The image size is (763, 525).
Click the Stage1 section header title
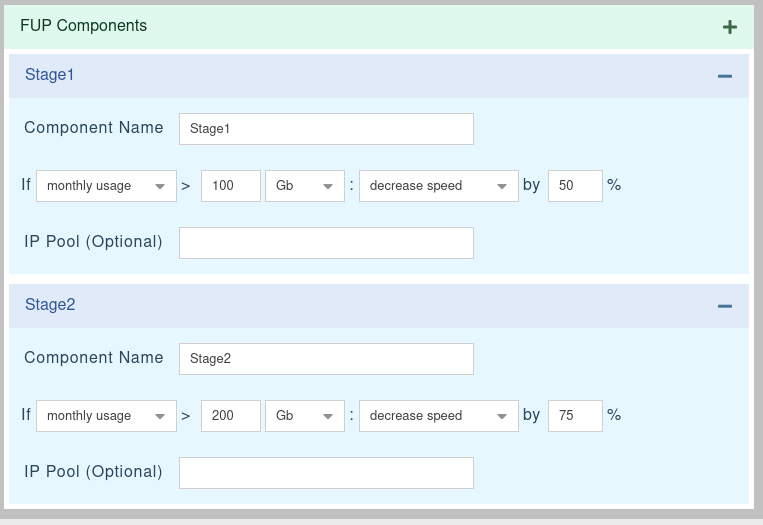(x=50, y=75)
